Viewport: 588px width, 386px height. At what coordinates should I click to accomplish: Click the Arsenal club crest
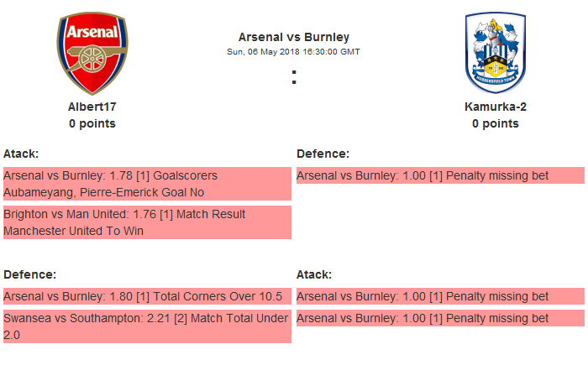point(92,54)
